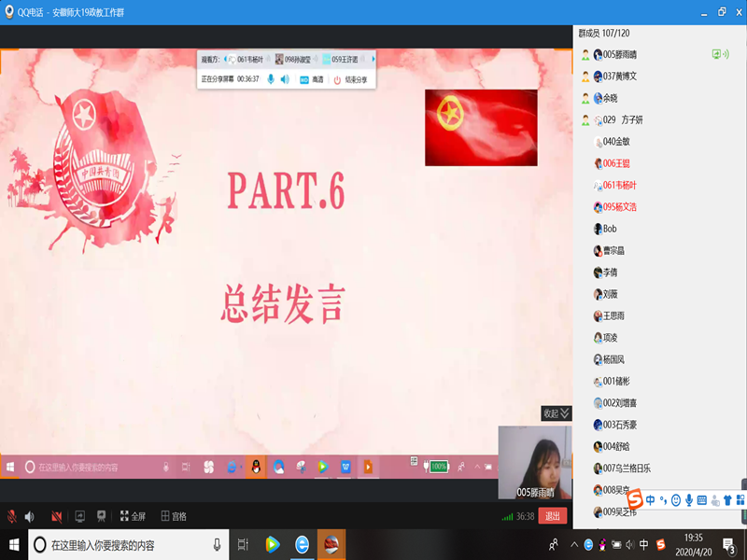Screen dimensions: 747x560
Task: Toggle Chinese/English mode 中 on the Sogou bar
Action: click(x=650, y=500)
